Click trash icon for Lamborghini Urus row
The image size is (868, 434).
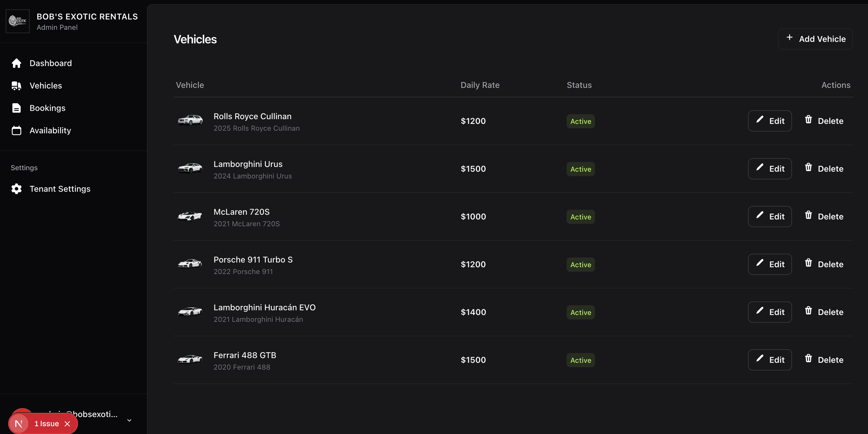[x=808, y=167]
